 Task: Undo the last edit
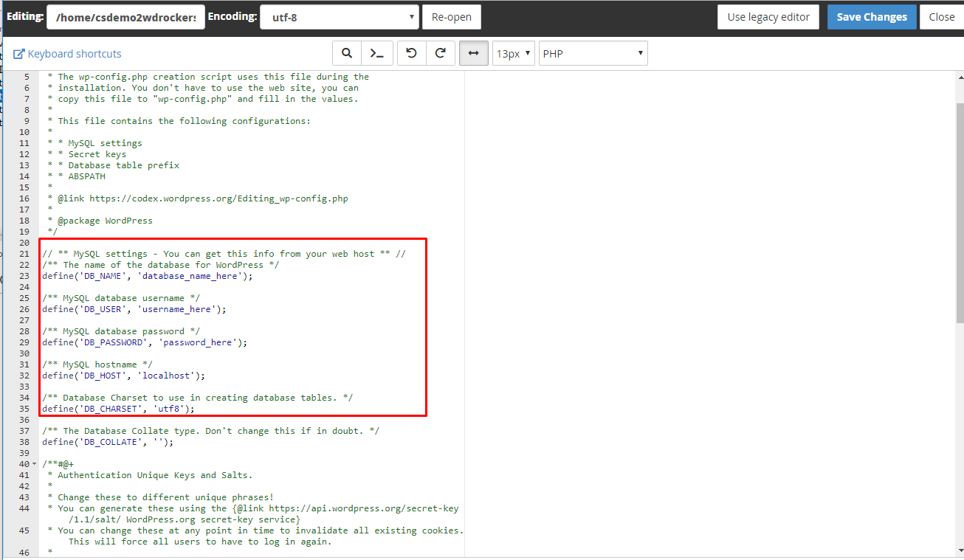click(412, 53)
